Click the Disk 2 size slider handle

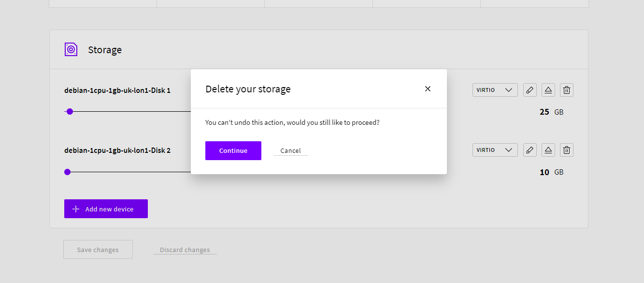tap(67, 172)
